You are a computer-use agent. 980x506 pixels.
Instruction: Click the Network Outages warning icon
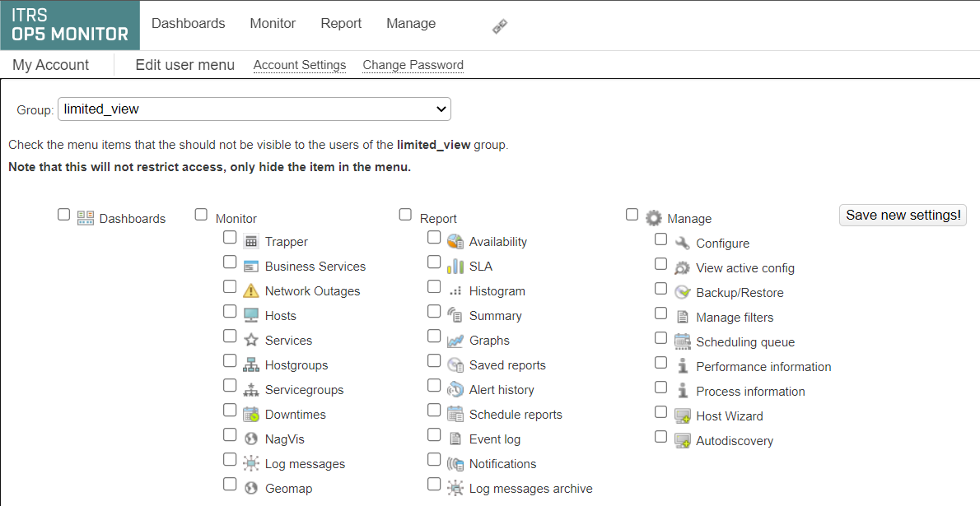(250, 290)
